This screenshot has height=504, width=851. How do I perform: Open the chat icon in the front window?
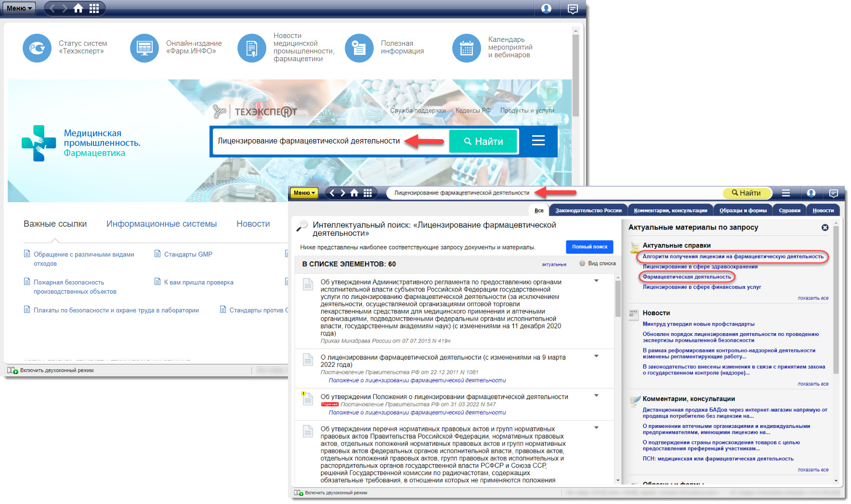point(834,193)
